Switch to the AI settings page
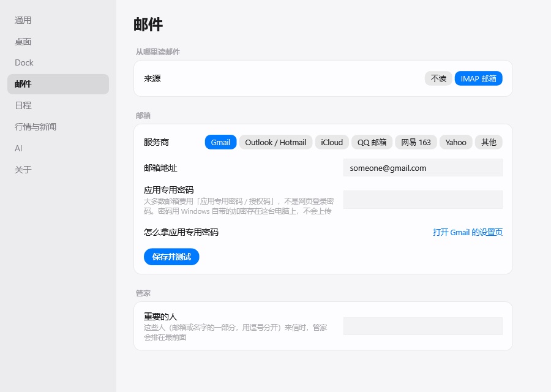551x392 pixels. (58, 148)
